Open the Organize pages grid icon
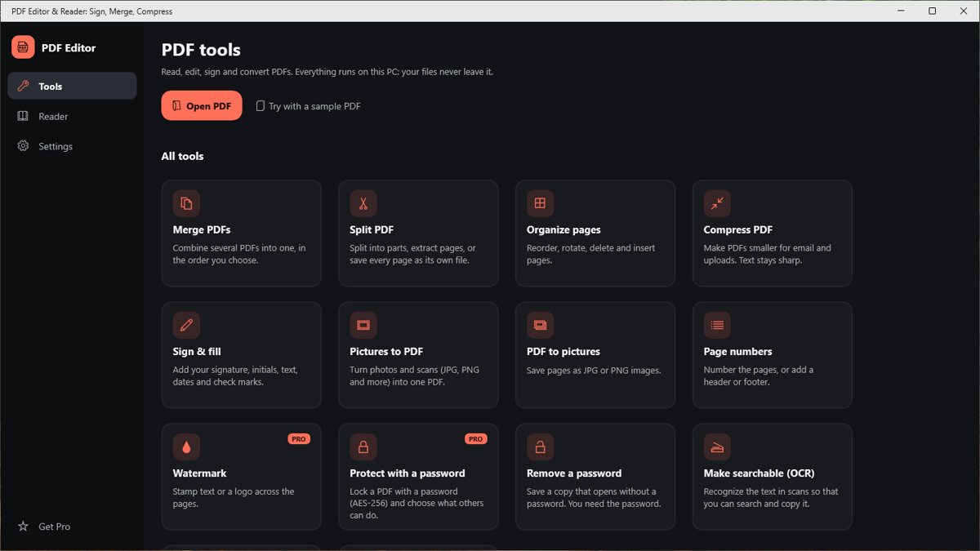The height and width of the screenshot is (551, 980). (x=540, y=203)
